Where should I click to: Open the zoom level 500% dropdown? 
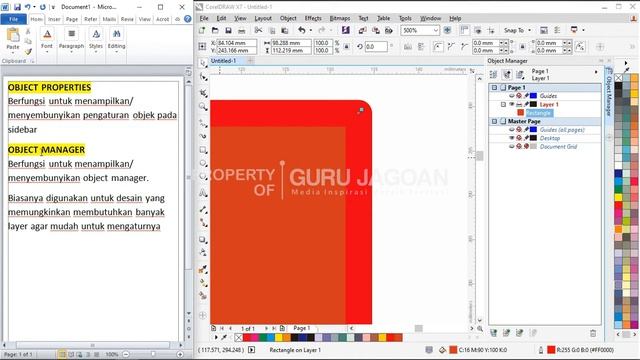pos(436,31)
